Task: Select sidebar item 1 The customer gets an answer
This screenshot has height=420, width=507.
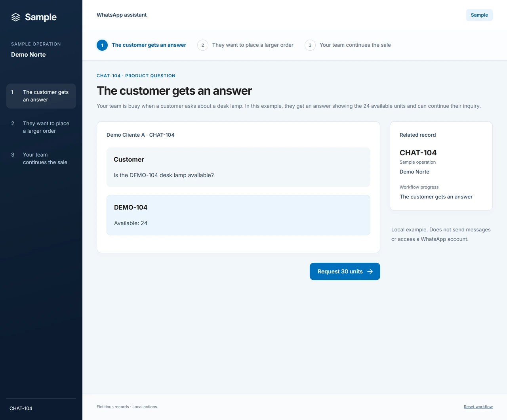Action: (41, 96)
